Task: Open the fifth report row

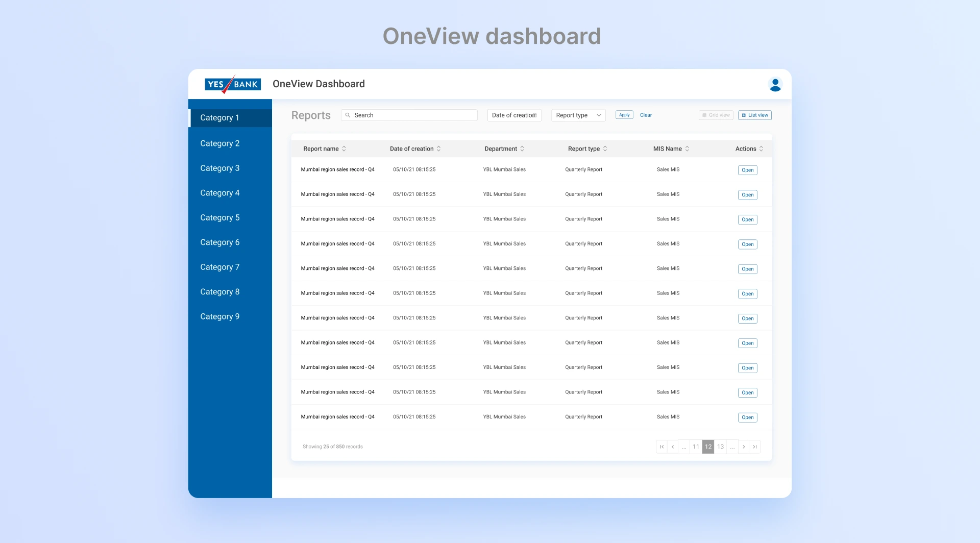Action: coord(748,269)
